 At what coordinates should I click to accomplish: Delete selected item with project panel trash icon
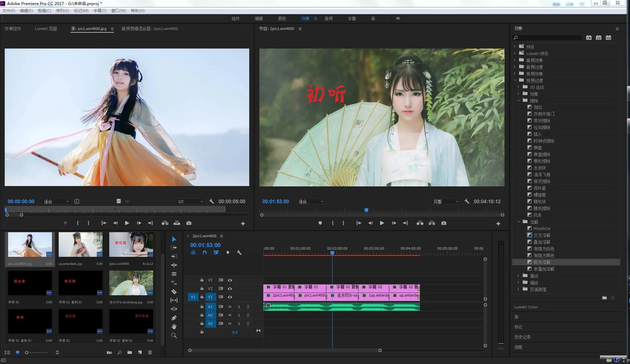coord(150,352)
